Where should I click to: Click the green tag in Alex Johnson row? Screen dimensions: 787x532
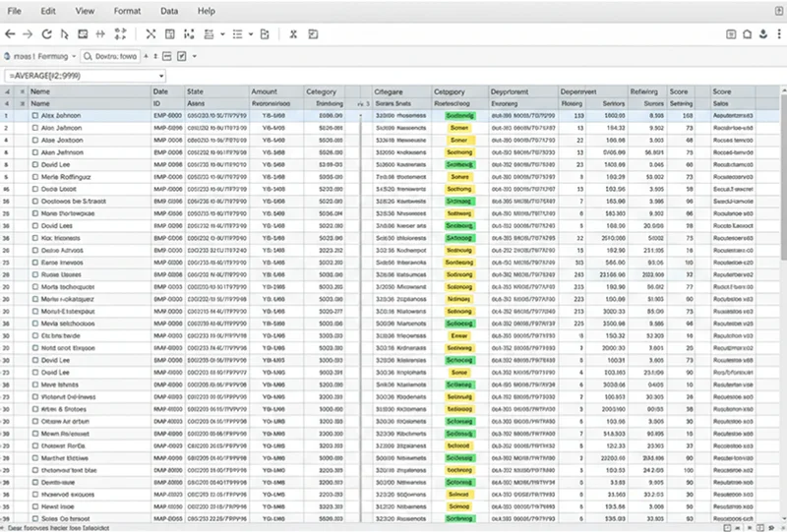pyautogui.click(x=459, y=116)
